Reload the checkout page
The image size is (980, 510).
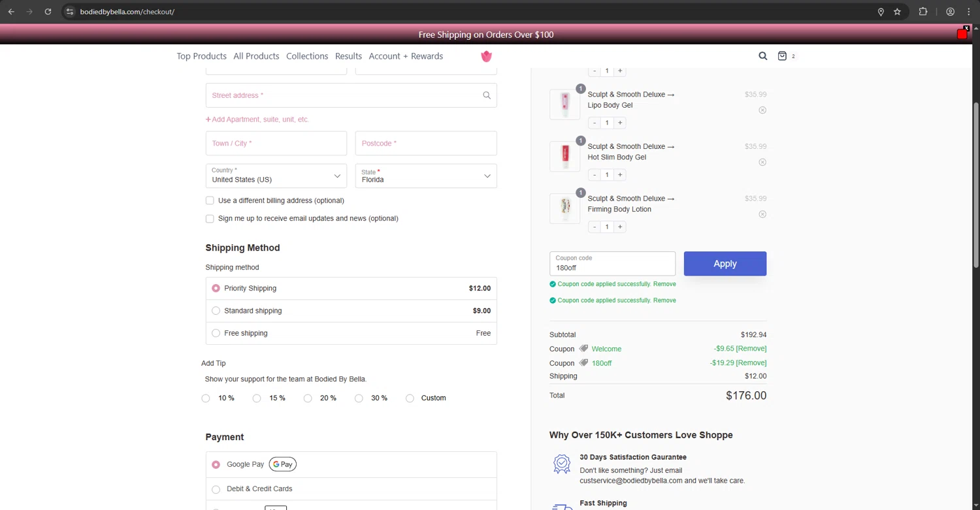(48, 12)
